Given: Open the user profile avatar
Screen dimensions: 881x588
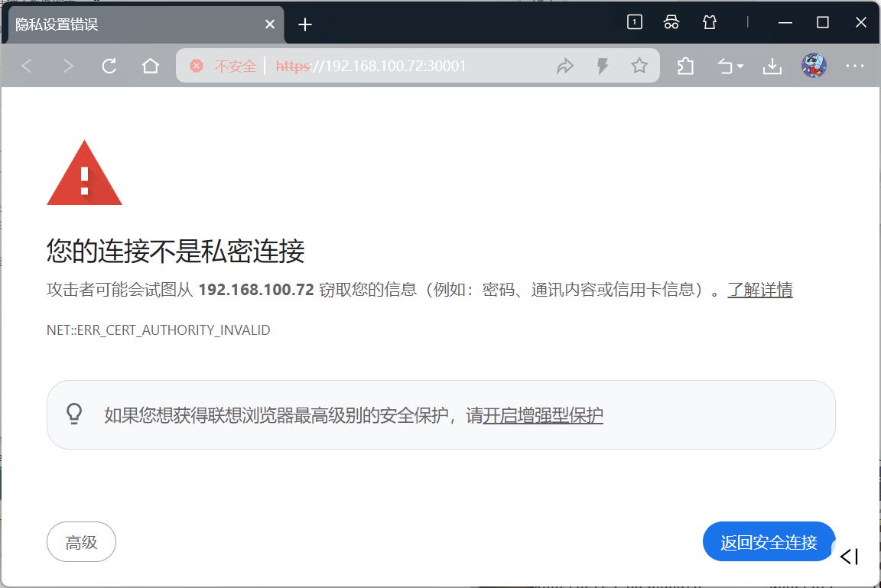Looking at the screenshot, I should pyautogui.click(x=814, y=66).
